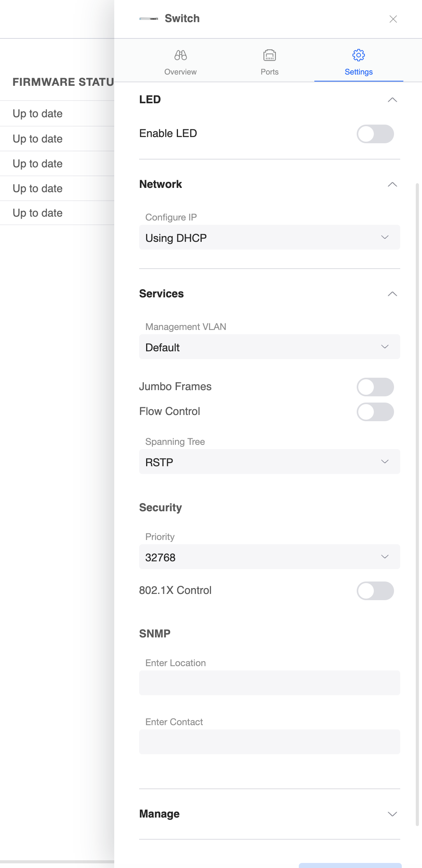Close the Switch panel with X
This screenshot has width=422, height=868.
(393, 19)
